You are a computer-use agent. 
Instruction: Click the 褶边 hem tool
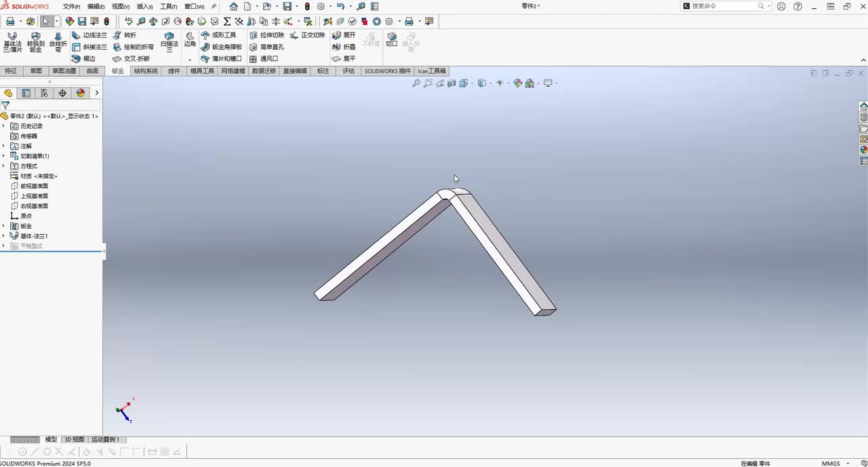pyautogui.click(x=83, y=58)
